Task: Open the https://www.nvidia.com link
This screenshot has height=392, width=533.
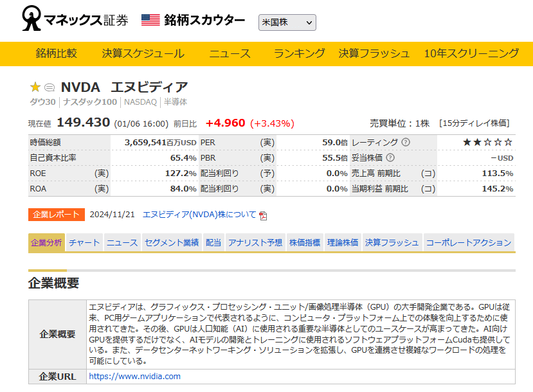Action: click(x=134, y=377)
